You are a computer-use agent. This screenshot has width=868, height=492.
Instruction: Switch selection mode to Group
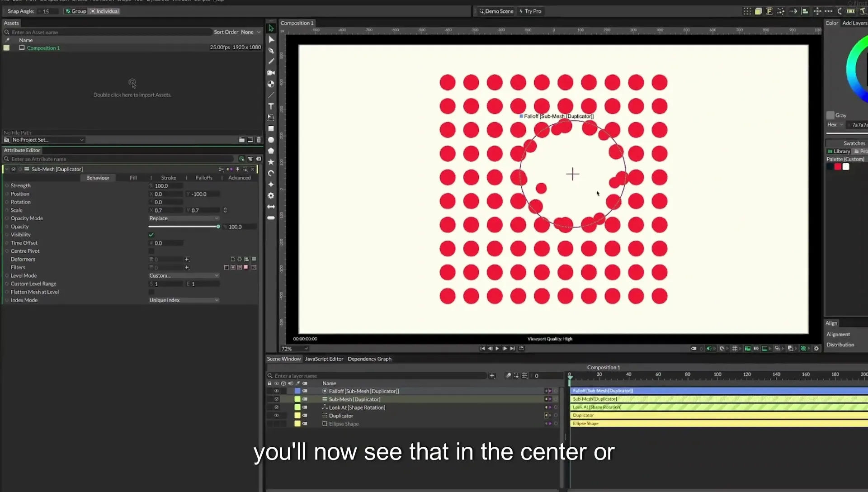tap(75, 11)
